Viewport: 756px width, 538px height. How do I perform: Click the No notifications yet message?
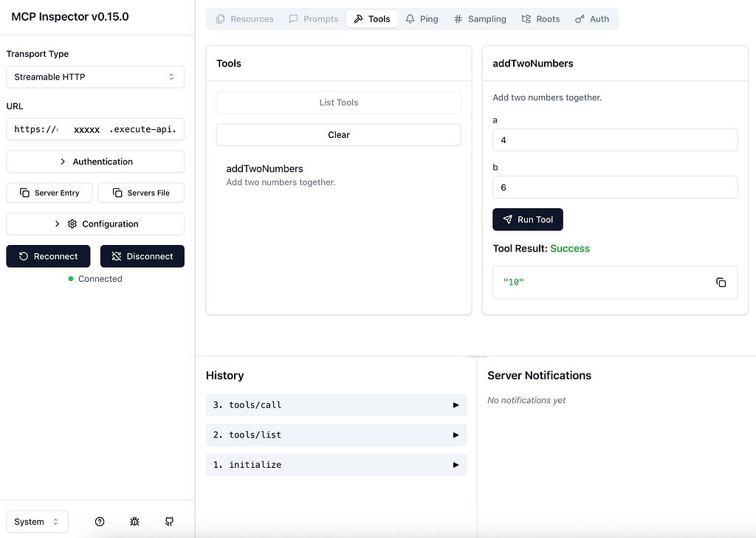coord(526,400)
